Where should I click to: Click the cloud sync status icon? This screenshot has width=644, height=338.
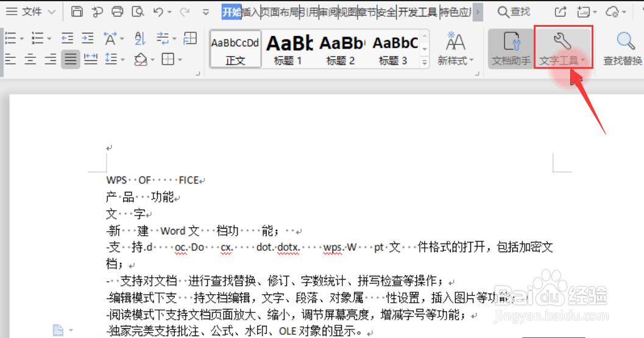(612, 12)
